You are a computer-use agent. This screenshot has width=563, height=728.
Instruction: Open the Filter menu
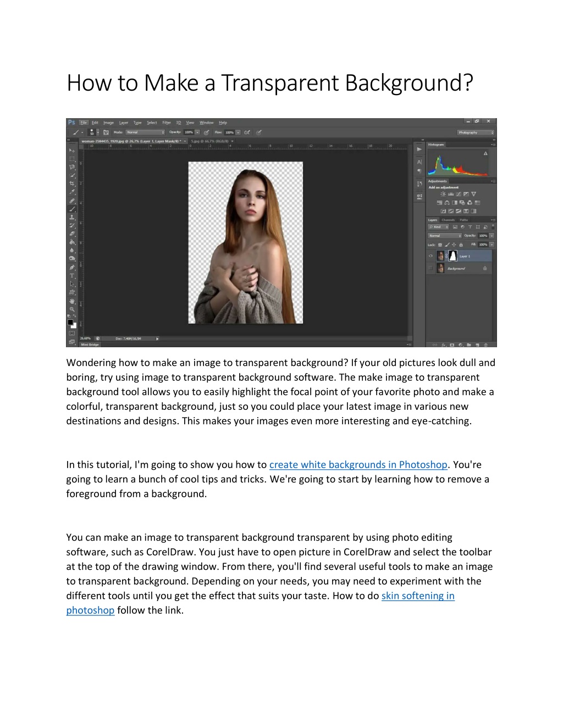coord(167,123)
